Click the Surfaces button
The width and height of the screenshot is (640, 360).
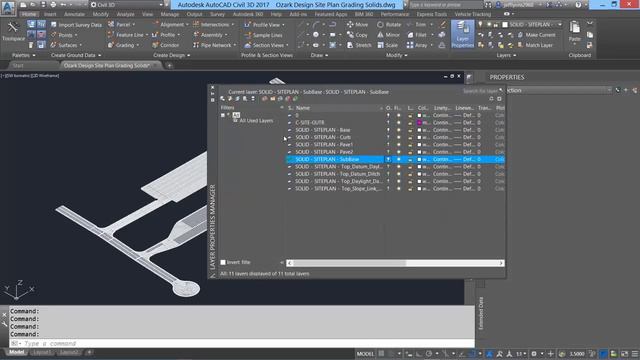[x=66, y=45]
